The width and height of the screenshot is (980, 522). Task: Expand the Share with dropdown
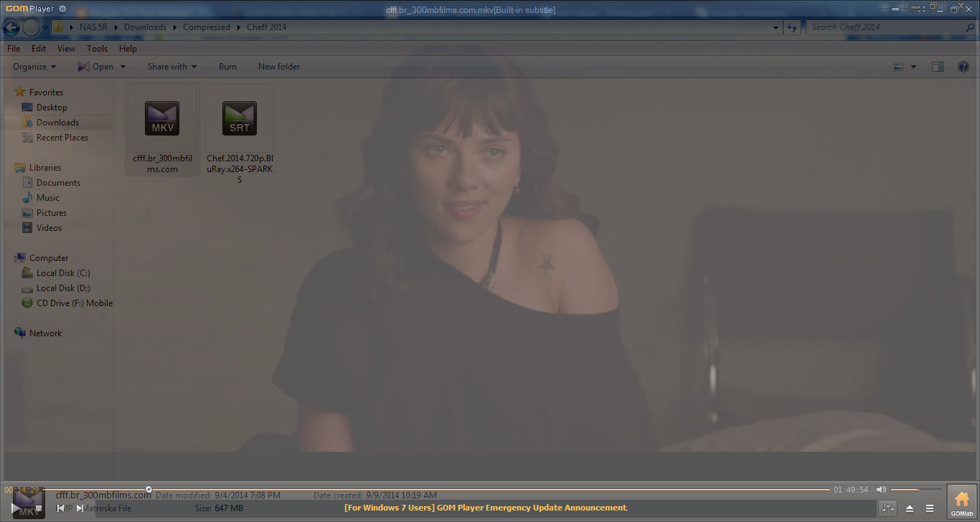(172, 67)
